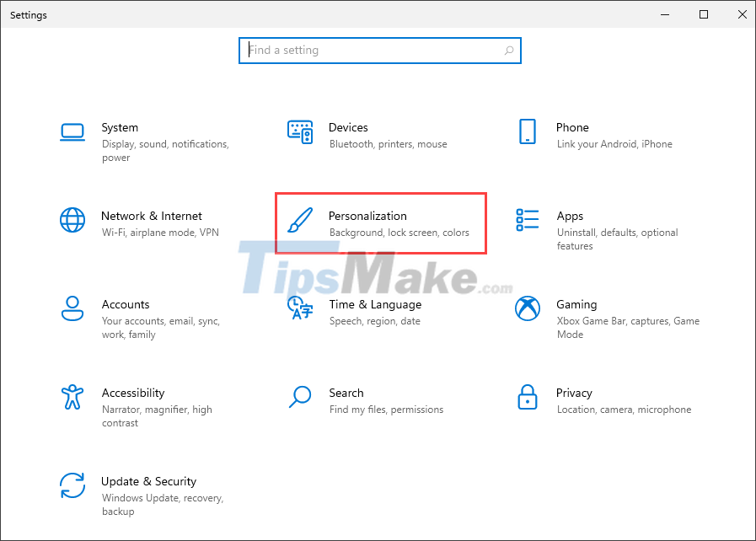Open the Time & Language icon
The image size is (756, 541).
300,308
